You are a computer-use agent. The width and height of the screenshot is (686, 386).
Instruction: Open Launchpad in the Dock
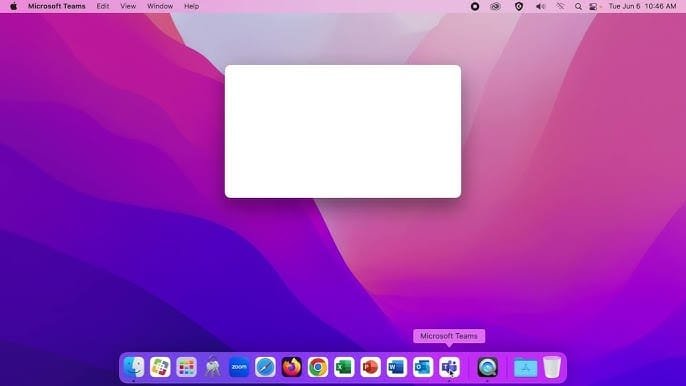pyautogui.click(x=186, y=367)
